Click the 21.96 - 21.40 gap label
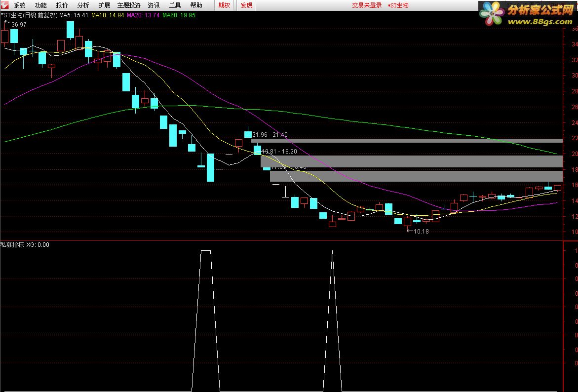This screenshot has width=578, height=392. [x=270, y=135]
